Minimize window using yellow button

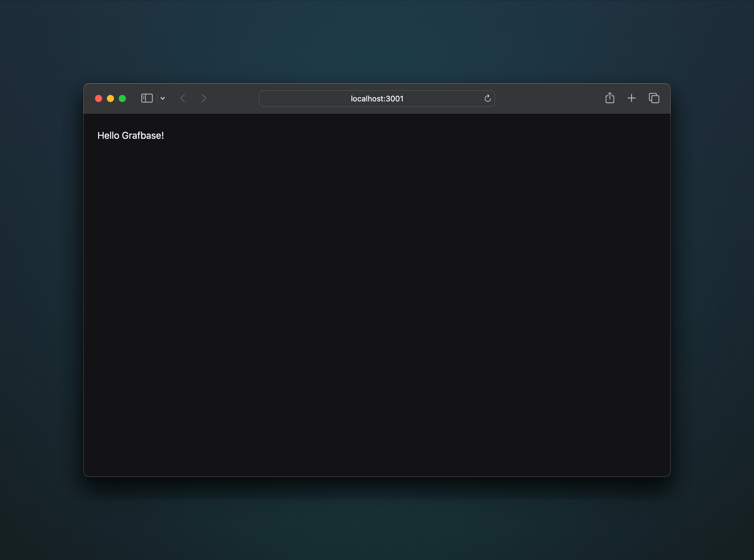coord(110,99)
